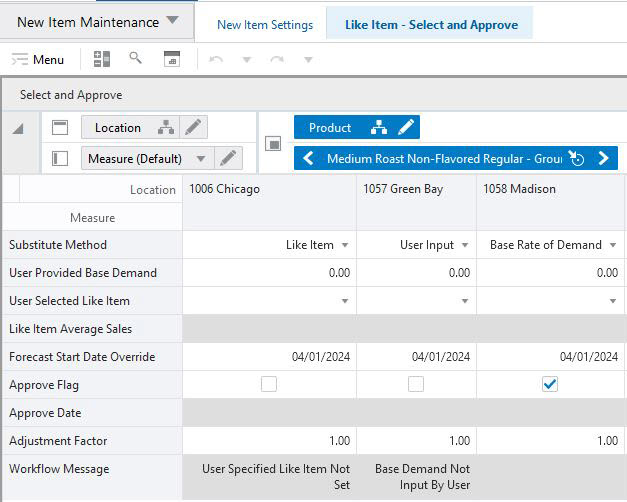Select the 1006 Chicago column header
Screen dimensions: 627x502
coord(269,202)
